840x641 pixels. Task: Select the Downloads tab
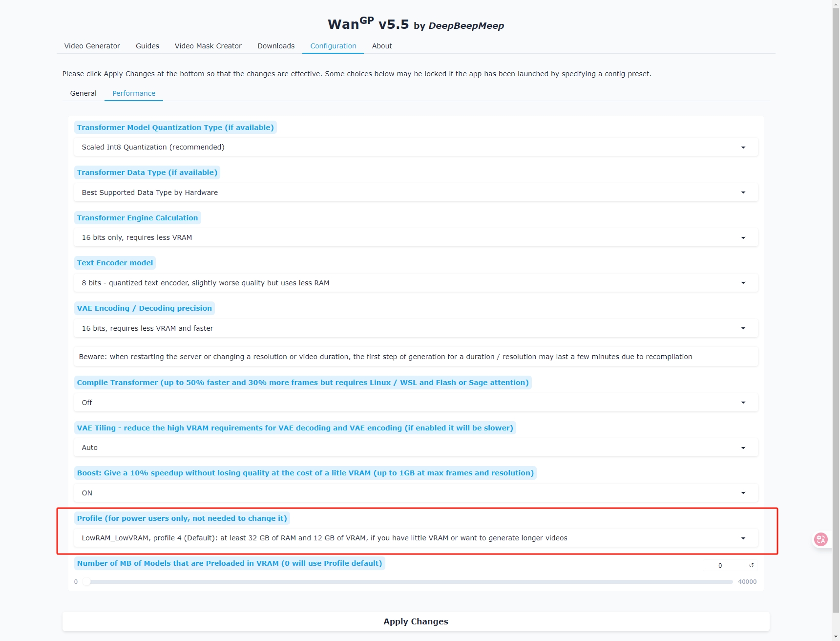276,46
